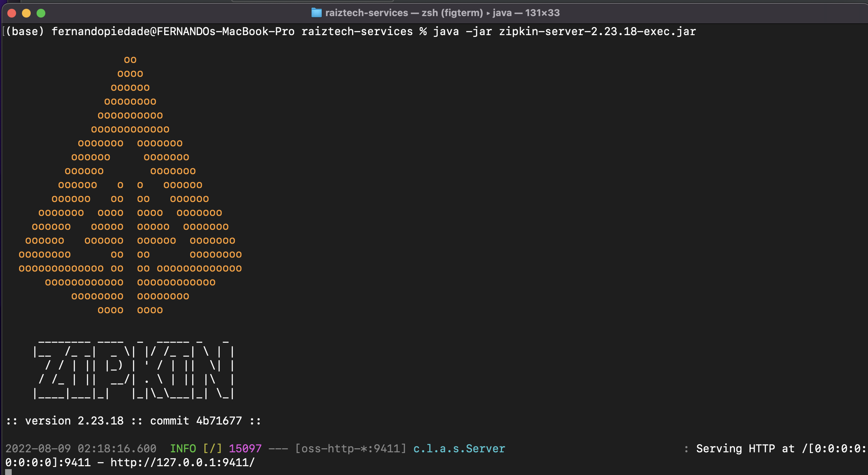The width and height of the screenshot is (868, 475).
Task: Click the yellow minimize window button
Action: (x=26, y=13)
